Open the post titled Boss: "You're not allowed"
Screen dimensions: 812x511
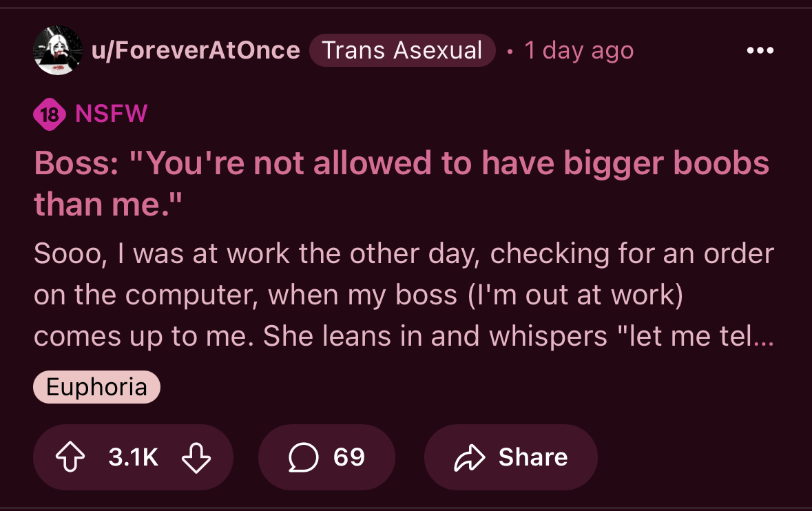(402, 183)
